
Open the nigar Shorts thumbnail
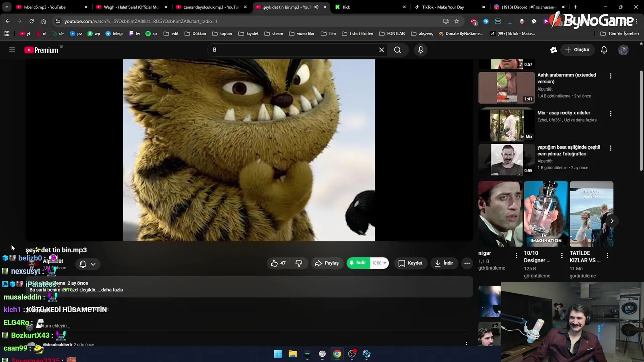(x=500, y=214)
